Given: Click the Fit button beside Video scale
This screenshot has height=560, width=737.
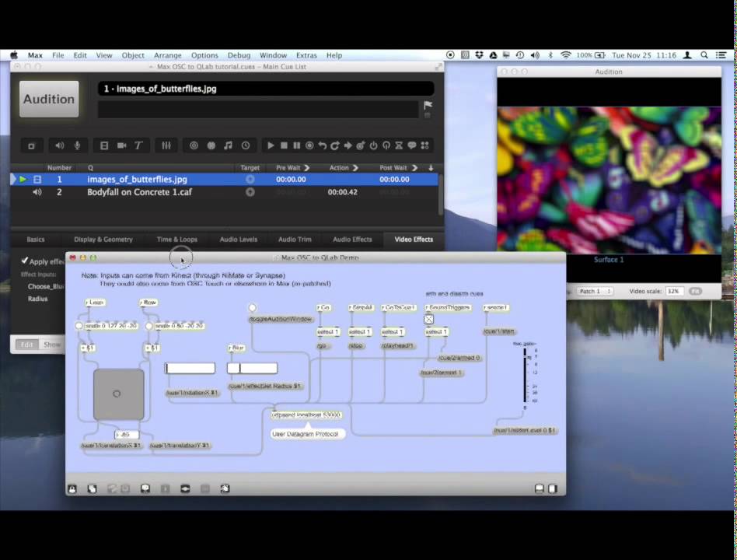Looking at the screenshot, I should 695,292.
